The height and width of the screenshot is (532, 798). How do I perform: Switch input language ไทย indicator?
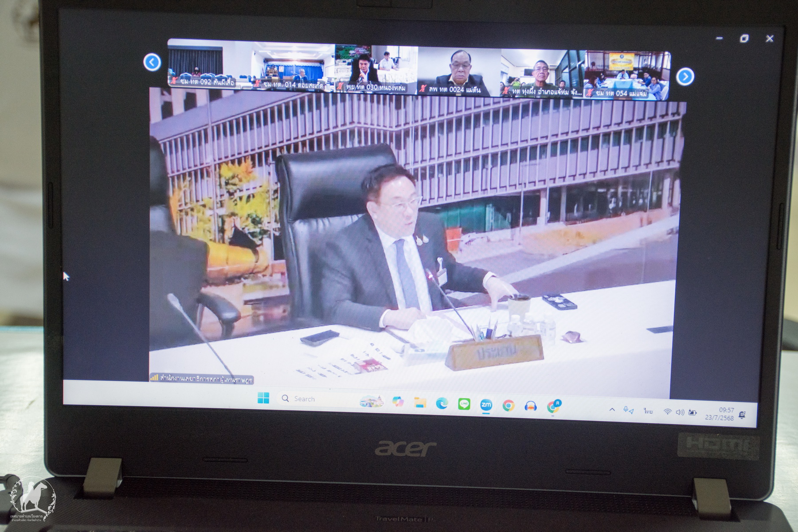pos(649,411)
